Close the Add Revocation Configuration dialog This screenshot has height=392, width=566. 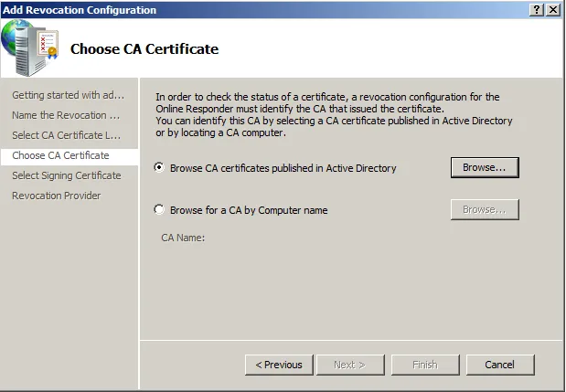[553, 9]
